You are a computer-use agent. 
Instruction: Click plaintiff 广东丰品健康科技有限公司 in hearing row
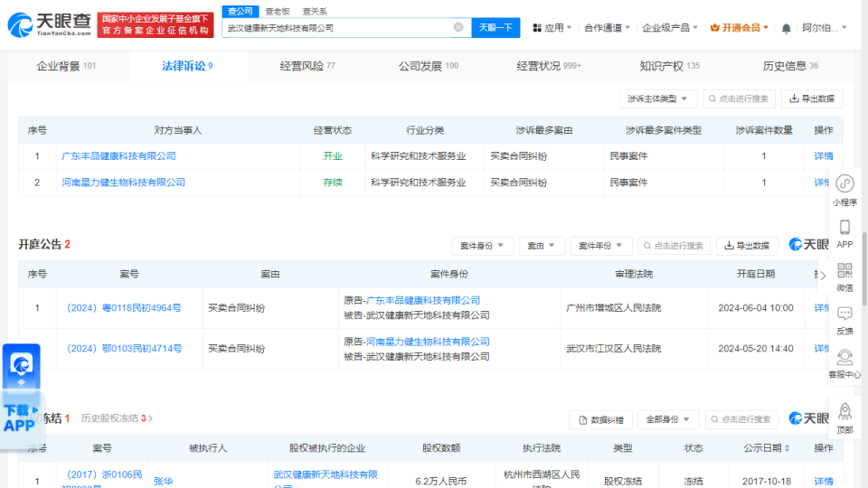pyautogui.click(x=423, y=300)
